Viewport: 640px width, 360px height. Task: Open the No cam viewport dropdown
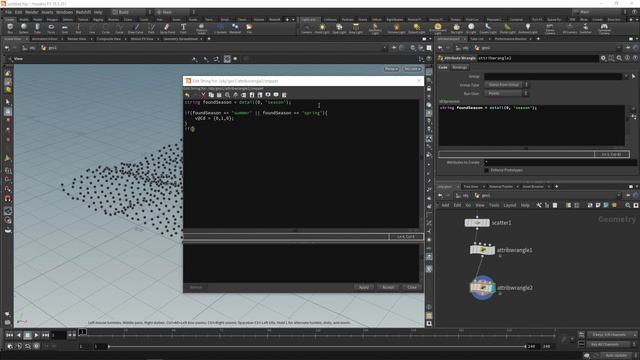[412, 69]
